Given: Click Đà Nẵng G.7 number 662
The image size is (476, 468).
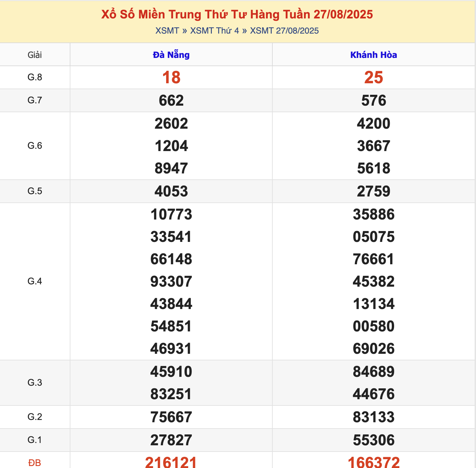Looking at the screenshot, I should point(171,101).
